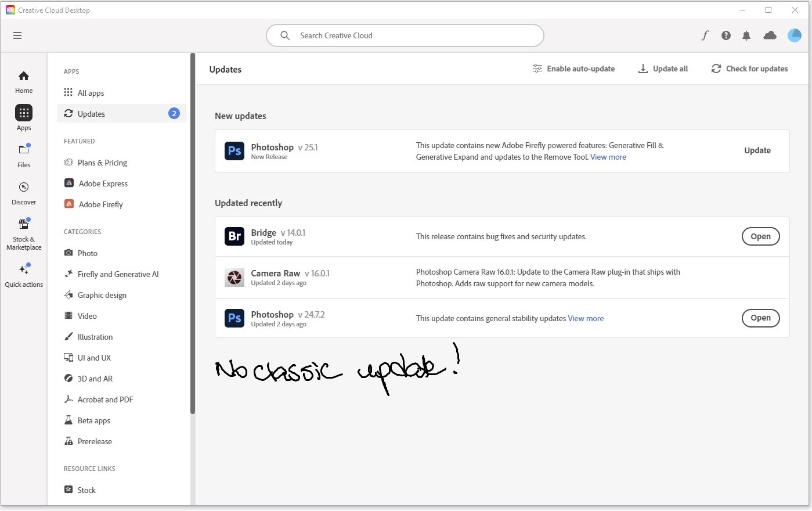Viewport: 812px width, 511px height.
Task: Open Quick actions
Action: [24, 275]
